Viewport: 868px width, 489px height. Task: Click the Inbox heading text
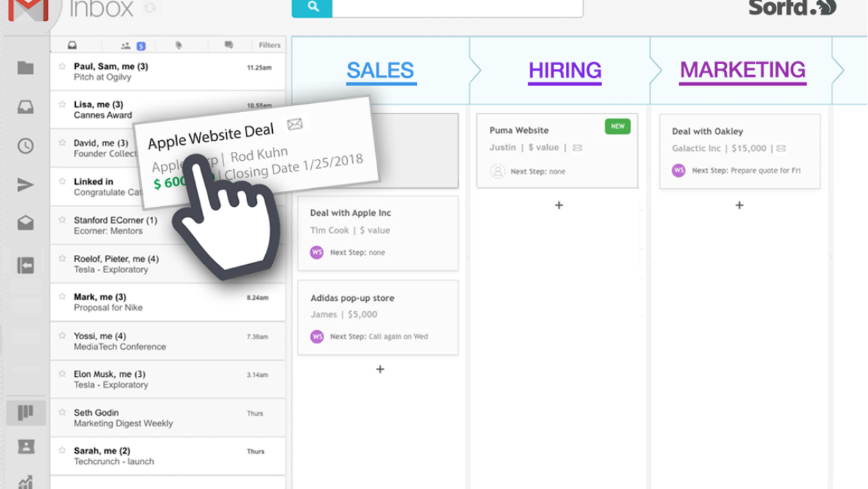pyautogui.click(x=102, y=8)
